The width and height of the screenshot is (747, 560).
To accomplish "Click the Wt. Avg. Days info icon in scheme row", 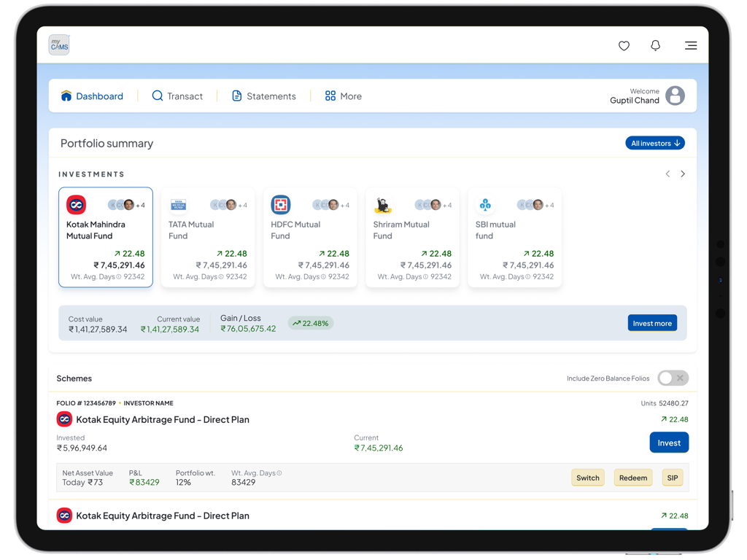I will click(279, 473).
